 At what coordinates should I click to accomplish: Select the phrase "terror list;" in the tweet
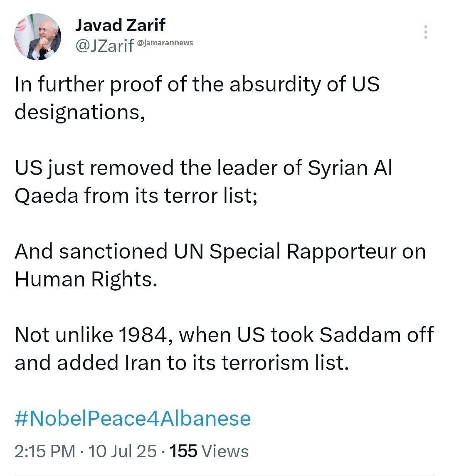[x=211, y=195]
